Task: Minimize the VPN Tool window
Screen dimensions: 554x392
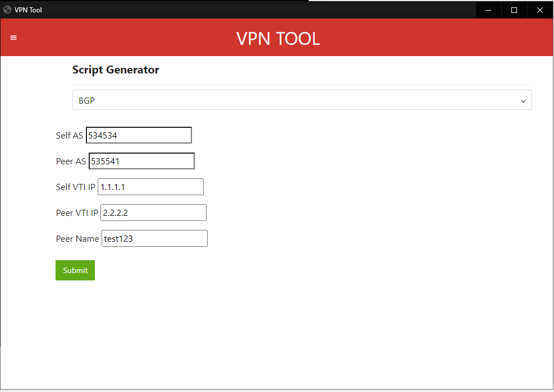Action: (x=488, y=10)
